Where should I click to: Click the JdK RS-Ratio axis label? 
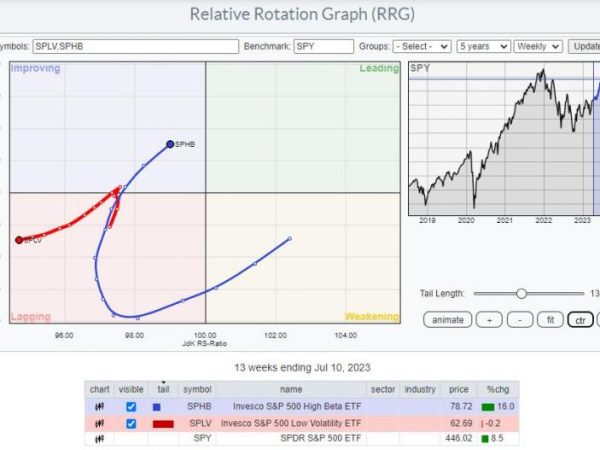click(205, 344)
